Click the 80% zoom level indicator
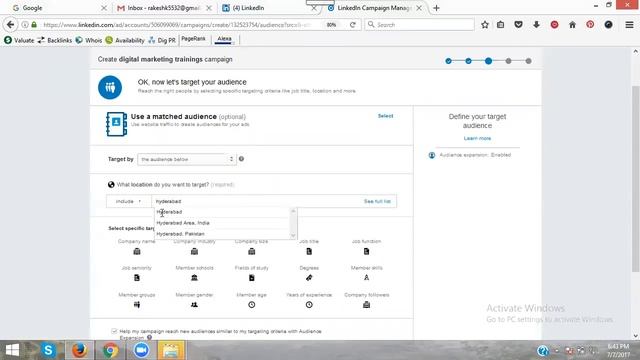This screenshot has height=360, width=640. coord(331,24)
